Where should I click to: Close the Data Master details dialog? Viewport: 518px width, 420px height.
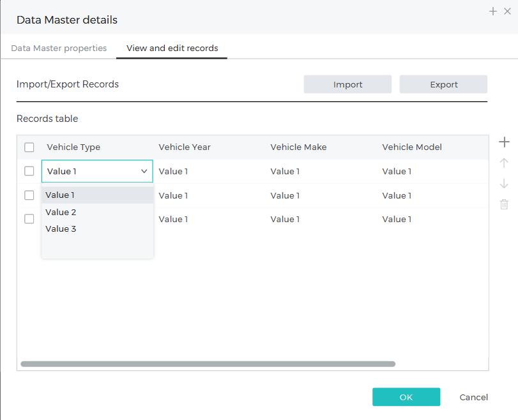(508, 11)
